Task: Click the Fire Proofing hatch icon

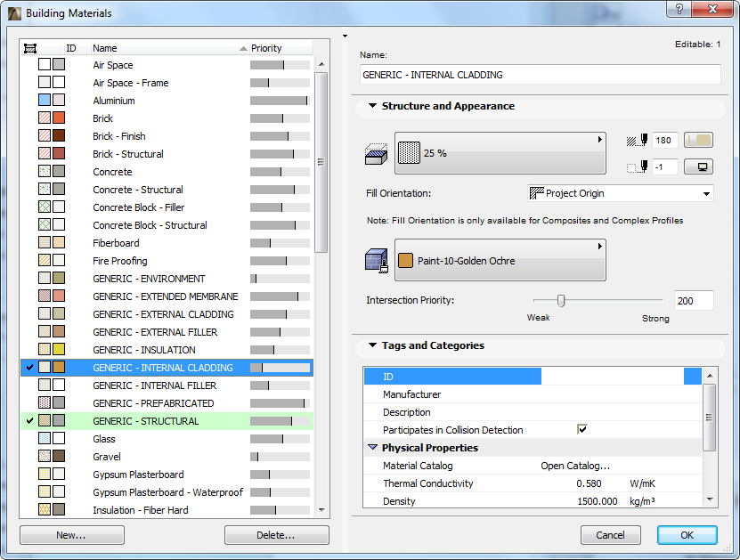Action: (45, 261)
